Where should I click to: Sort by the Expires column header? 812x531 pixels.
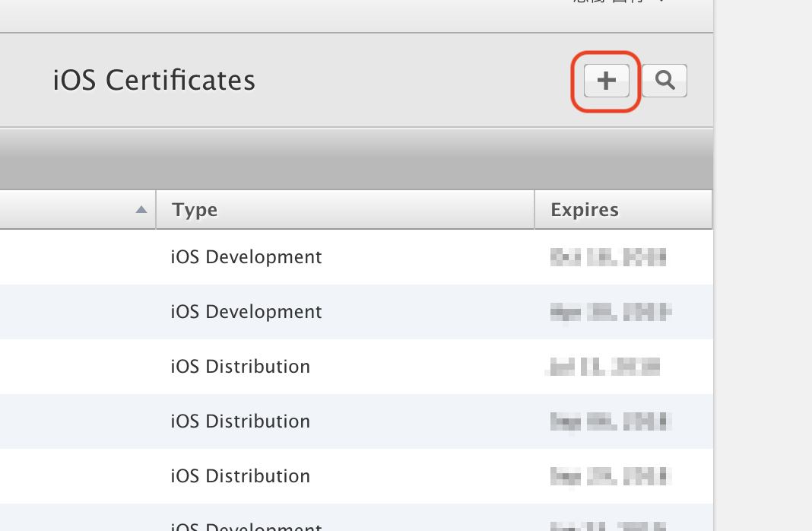[x=584, y=209]
